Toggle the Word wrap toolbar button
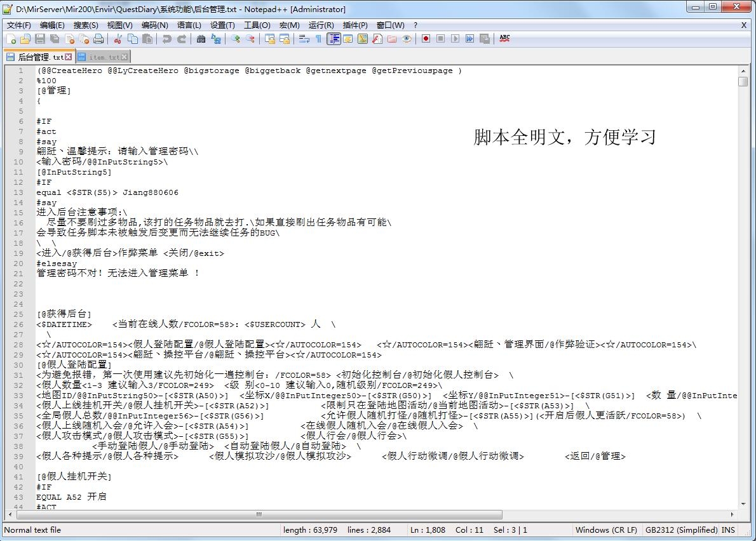Screen dimensions: 756x541 [x=304, y=39]
